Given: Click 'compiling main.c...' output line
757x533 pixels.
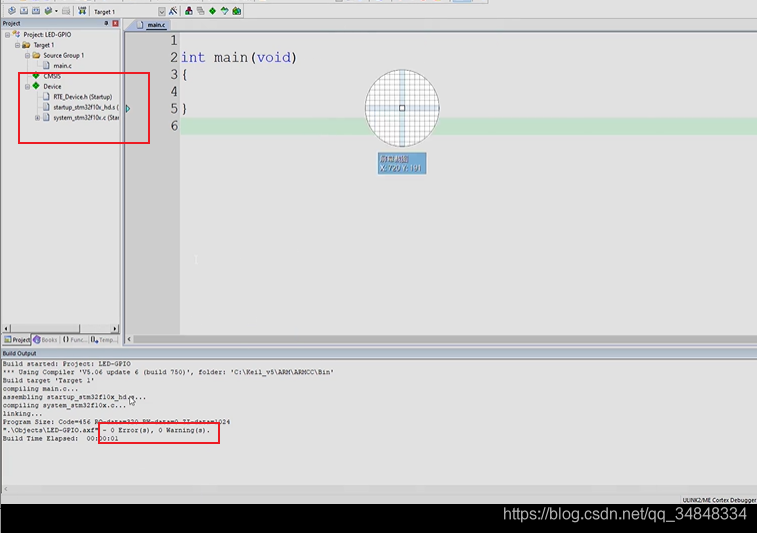Looking at the screenshot, I should pyautogui.click(x=40, y=389).
